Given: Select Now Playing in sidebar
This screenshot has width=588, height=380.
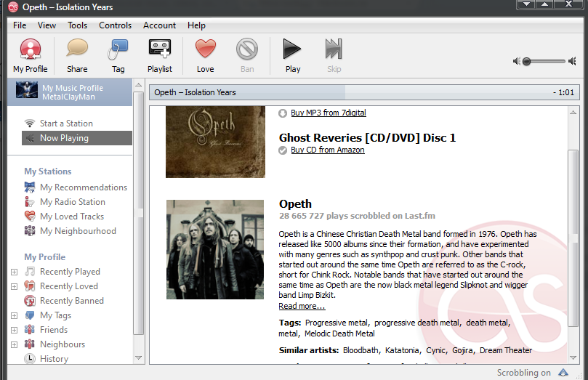Looking at the screenshot, I should click(x=77, y=138).
